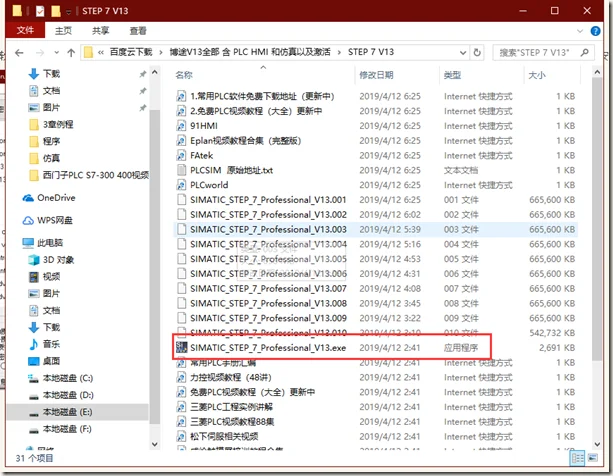
Task: Open the 3章例程 folder in sidebar
Action: click(57, 124)
